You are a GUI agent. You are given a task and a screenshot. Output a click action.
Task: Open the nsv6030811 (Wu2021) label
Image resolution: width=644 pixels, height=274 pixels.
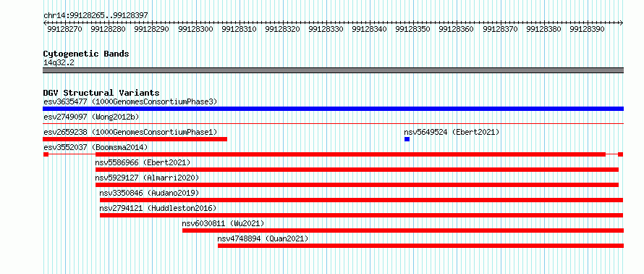224,223
